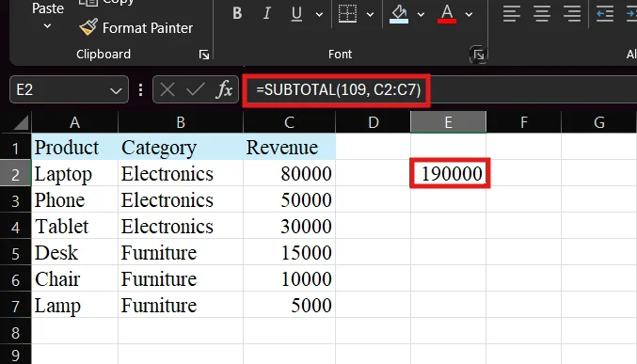
Task: Select cell with revenue 15000
Action: coord(289,253)
